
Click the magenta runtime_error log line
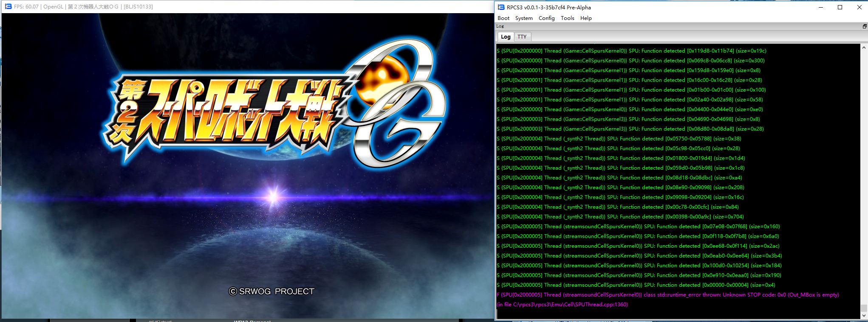667,295
